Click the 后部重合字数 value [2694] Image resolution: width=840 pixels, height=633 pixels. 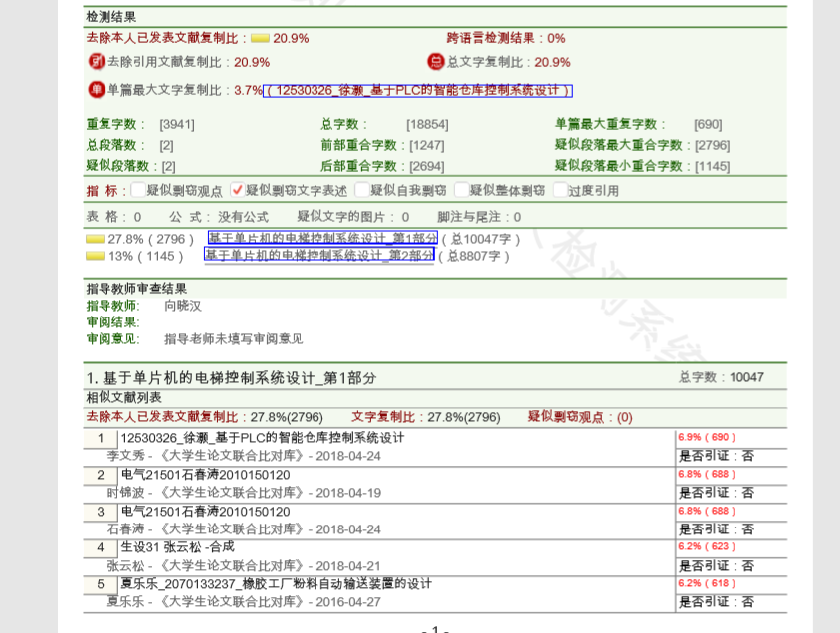pyautogui.click(x=427, y=166)
